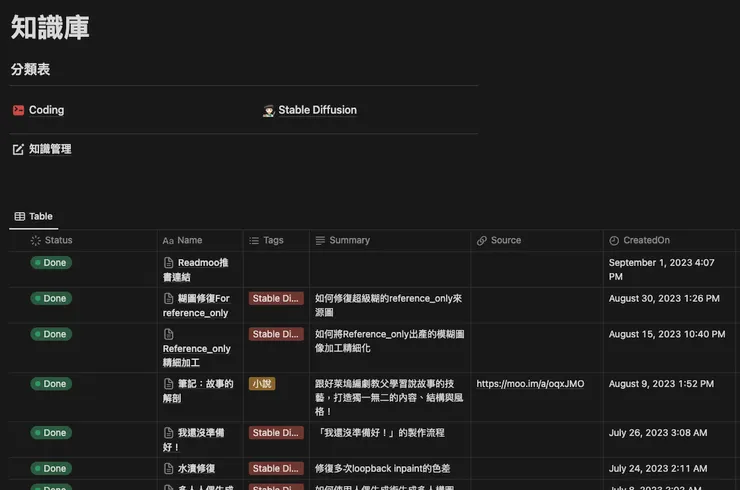Click the list icon in Tags header
This screenshot has width=740, height=490.
[254, 241]
